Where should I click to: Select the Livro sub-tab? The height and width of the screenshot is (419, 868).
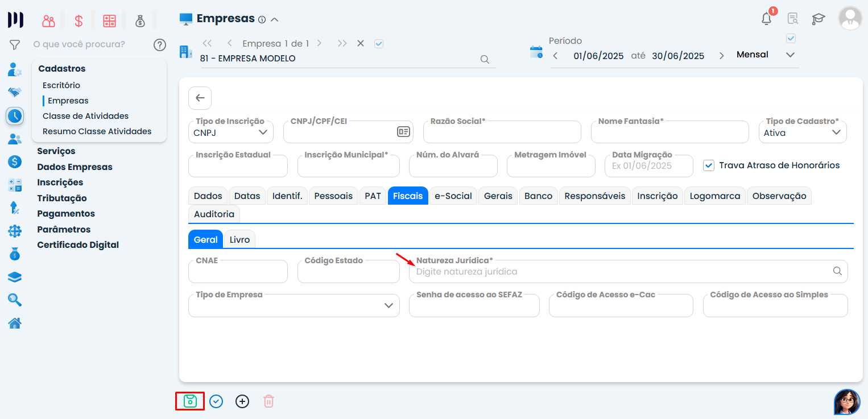pyautogui.click(x=239, y=239)
